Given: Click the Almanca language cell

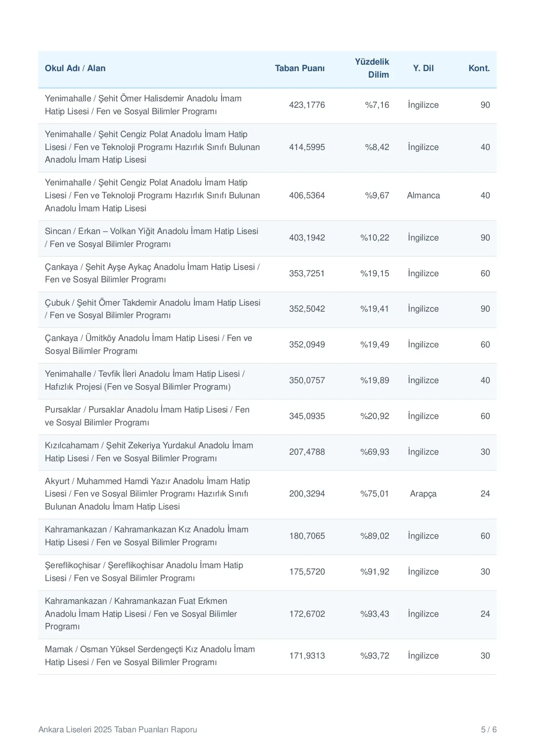Looking at the screenshot, I should [423, 196].
